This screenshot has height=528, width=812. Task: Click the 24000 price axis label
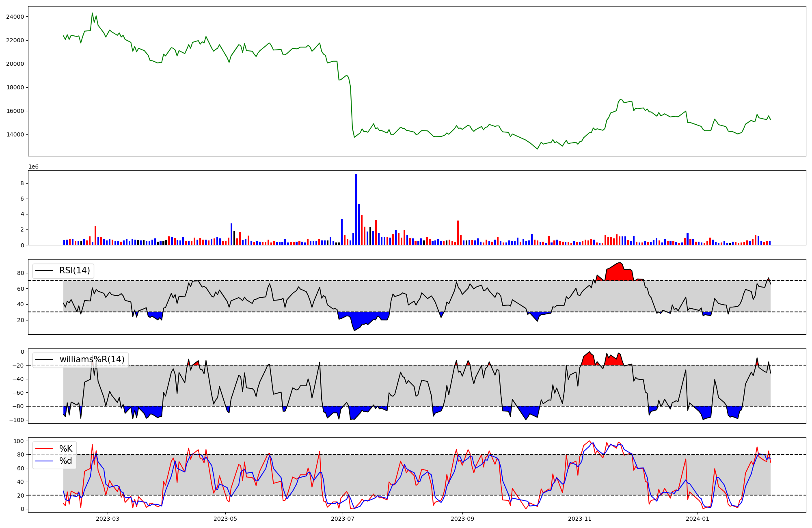[15, 17]
